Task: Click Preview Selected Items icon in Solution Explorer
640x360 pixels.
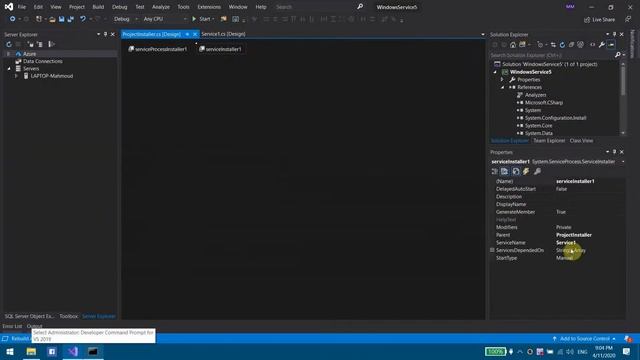Action: pyautogui.click(x=611, y=44)
